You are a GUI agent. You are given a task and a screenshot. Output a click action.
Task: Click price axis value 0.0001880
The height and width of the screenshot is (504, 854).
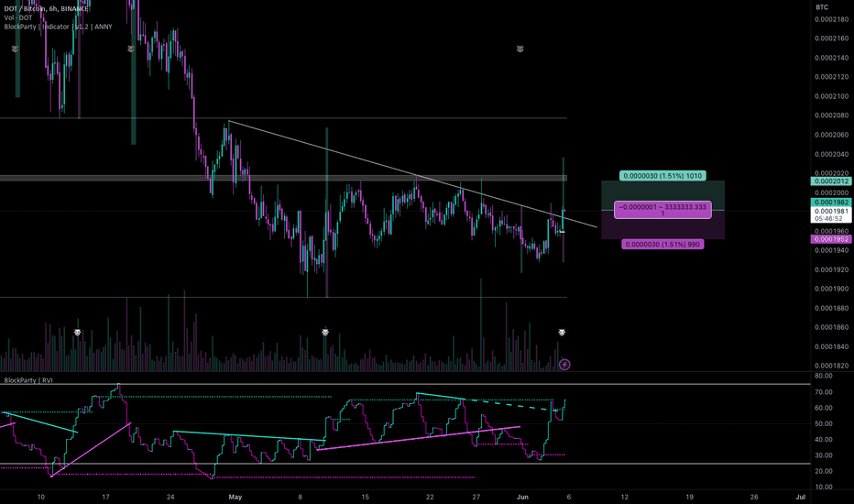831,309
